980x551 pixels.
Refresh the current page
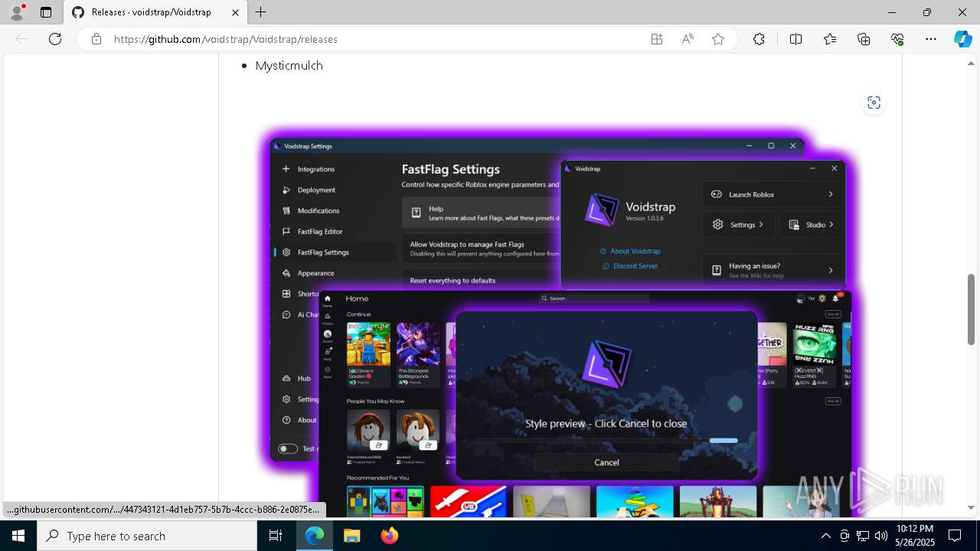coord(55,39)
